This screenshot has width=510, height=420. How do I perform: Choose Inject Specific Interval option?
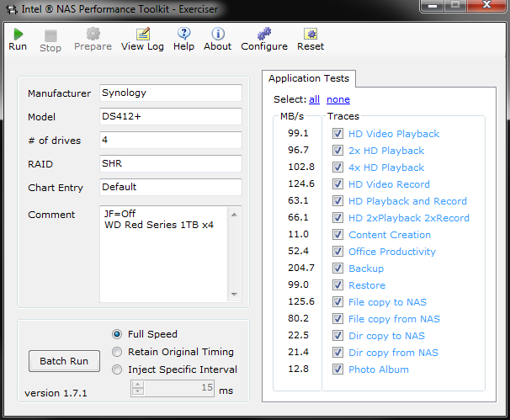[x=117, y=369]
